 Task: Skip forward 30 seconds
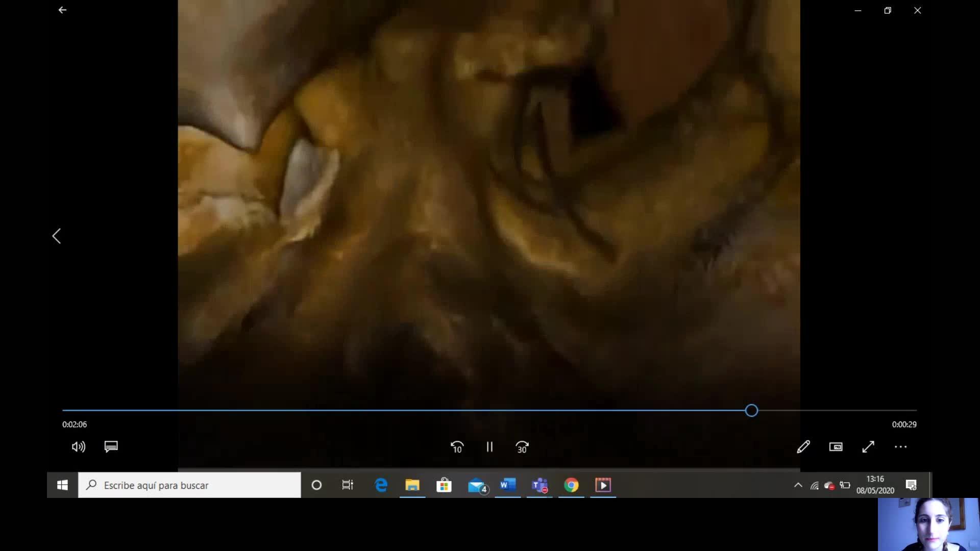click(x=522, y=447)
